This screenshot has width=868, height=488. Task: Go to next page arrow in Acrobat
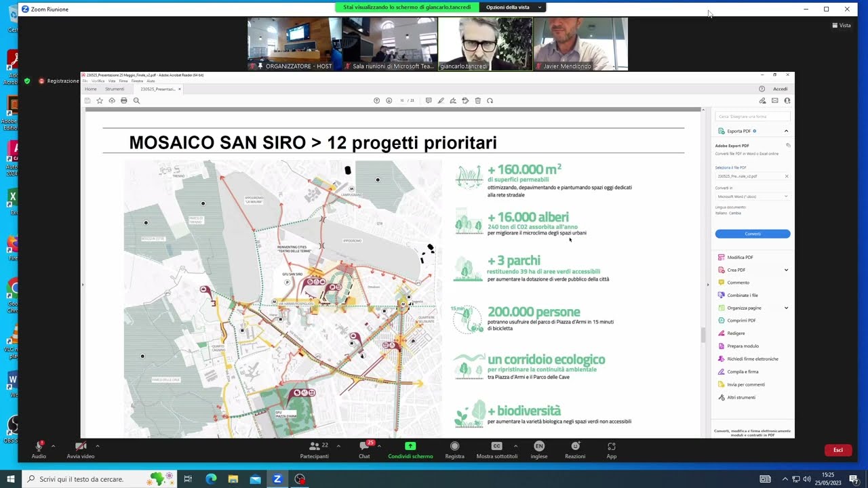[x=389, y=100]
